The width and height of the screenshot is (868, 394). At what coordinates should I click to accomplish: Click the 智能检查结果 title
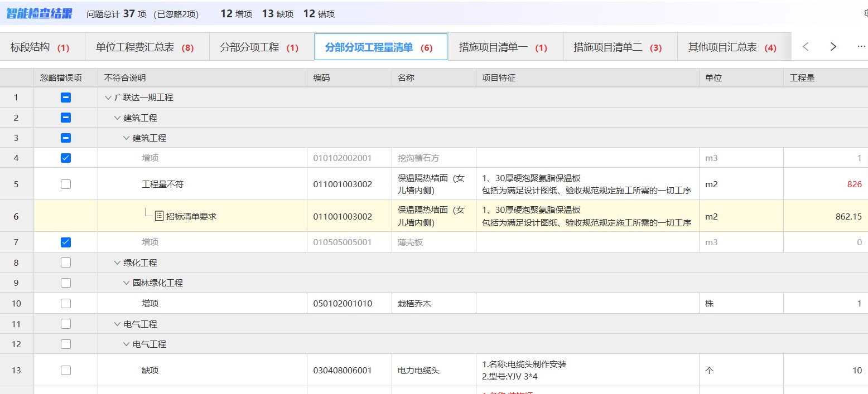[x=39, y=13]
